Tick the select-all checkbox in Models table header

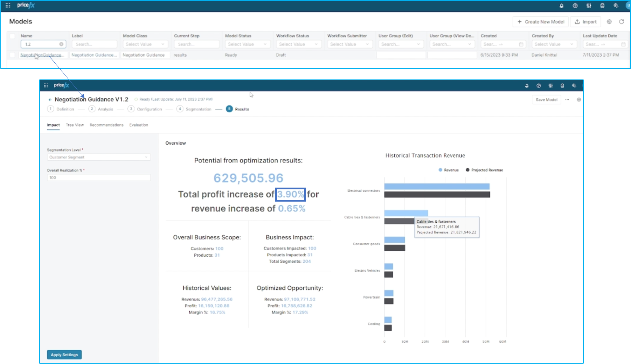coord(12,36)
